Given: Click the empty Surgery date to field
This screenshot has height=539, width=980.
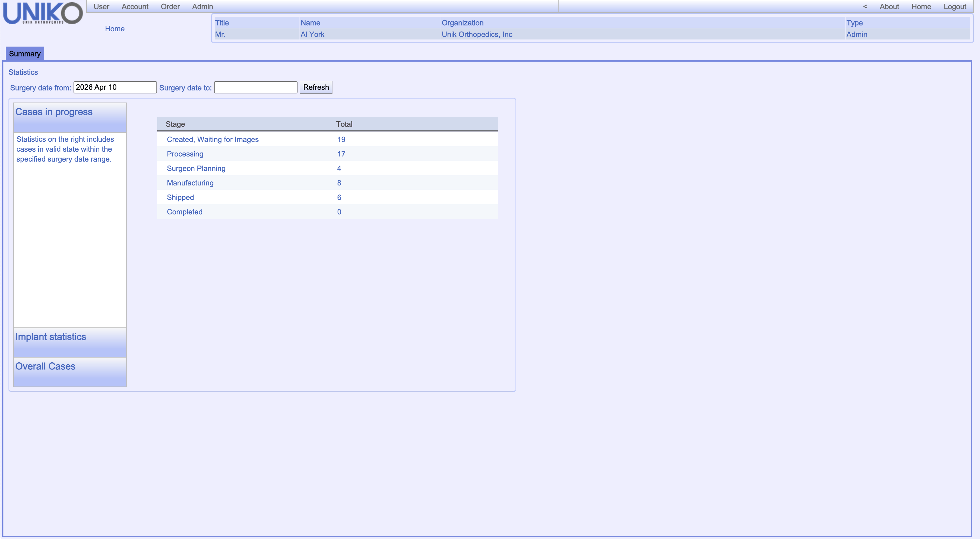Looking at the screenshot, I should pos(255,87).
